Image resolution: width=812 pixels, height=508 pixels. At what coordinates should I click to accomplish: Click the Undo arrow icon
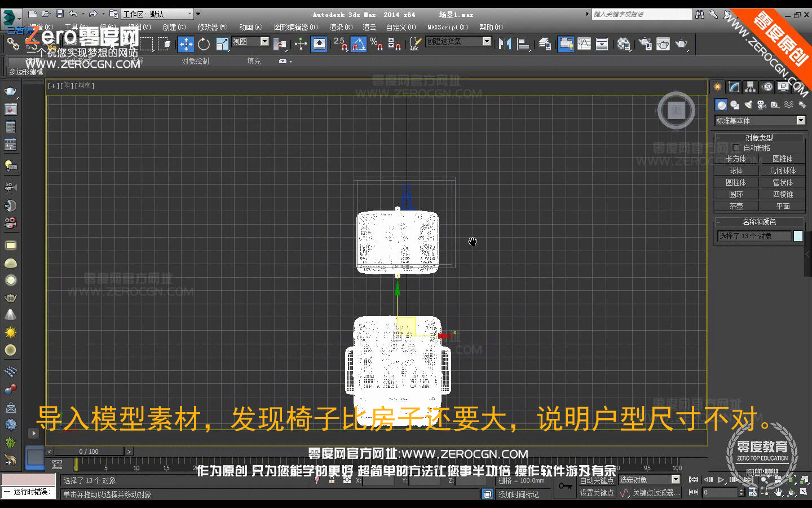(73, 14)
